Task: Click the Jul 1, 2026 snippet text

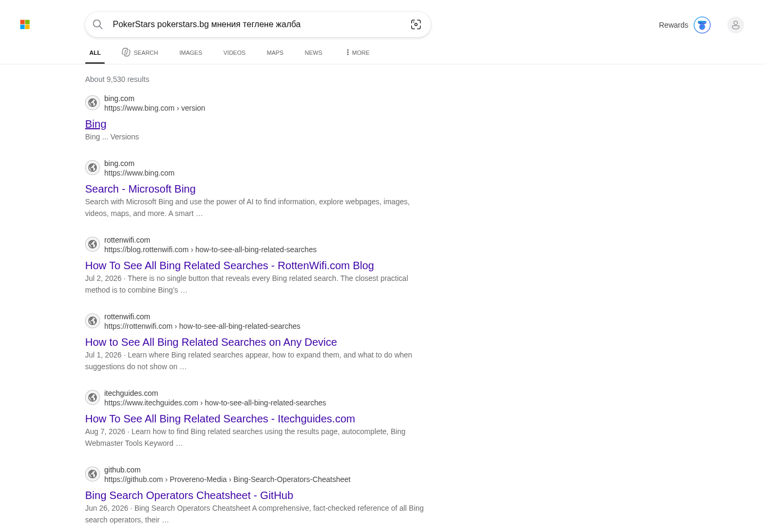Action: coord(248,361)
